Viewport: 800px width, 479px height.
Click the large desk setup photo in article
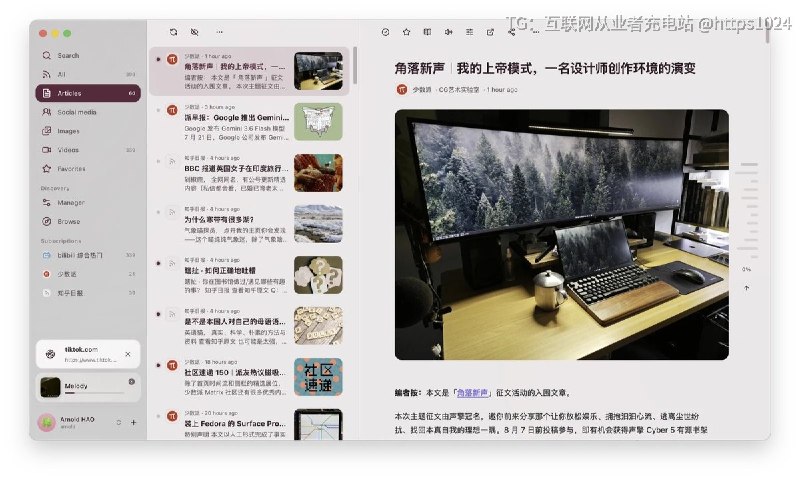click(562, 235)
